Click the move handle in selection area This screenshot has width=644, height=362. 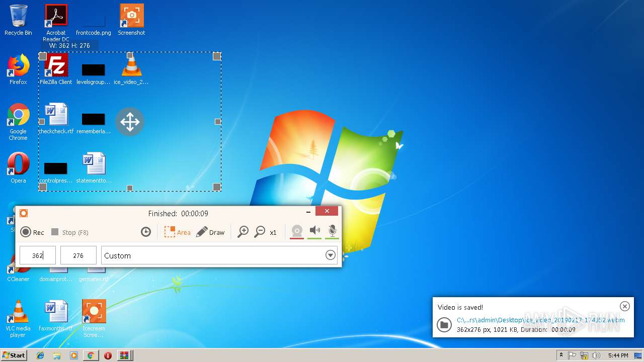(x=130, y=122)
